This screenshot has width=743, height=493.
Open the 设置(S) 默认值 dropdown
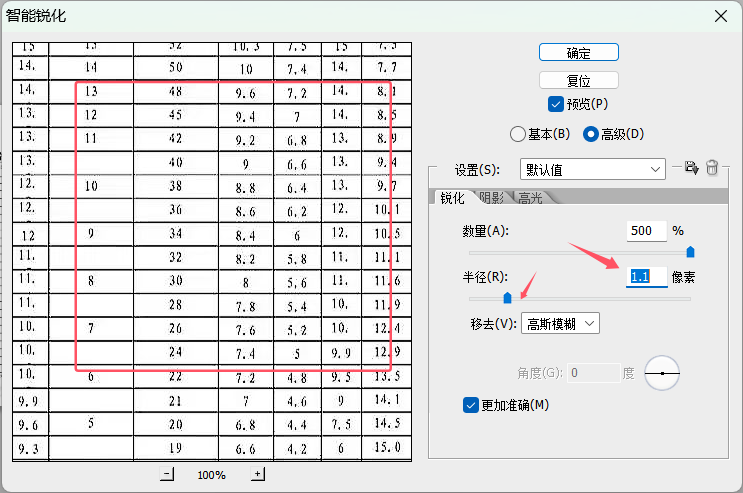coord(592,169)
